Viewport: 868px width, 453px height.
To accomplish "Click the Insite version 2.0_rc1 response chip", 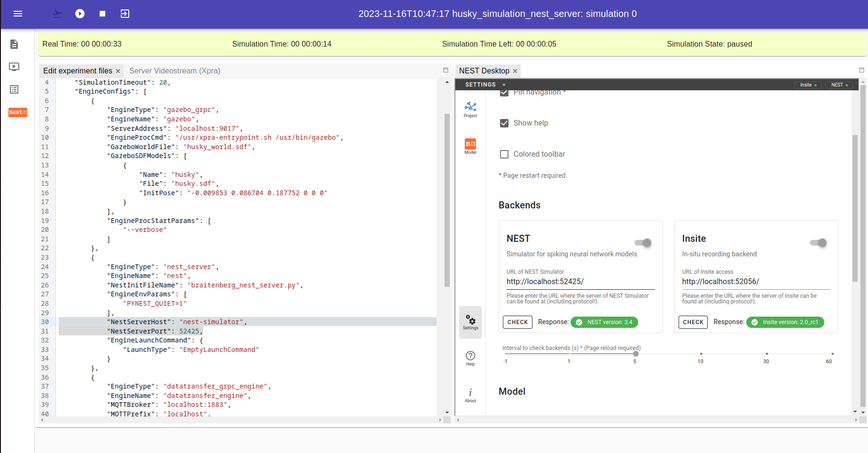I will pyautogui.click(x=785, y=322).
